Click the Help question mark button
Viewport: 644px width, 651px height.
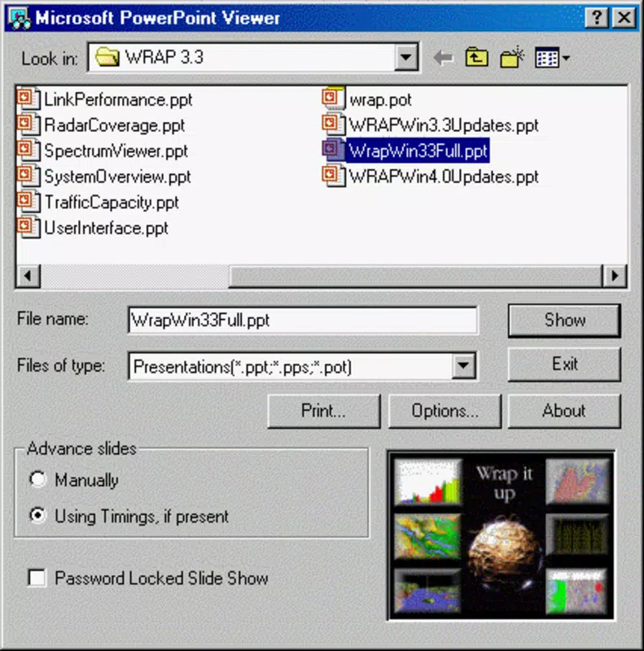[x=596, y=18]
